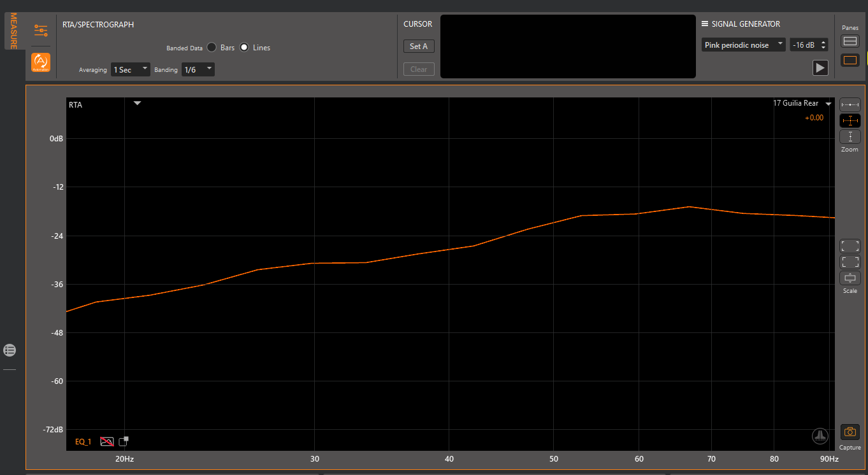This screenshot has width=868, height=475.
Task: Choose the single-pane layout under Panes
Action: [850, 60]
